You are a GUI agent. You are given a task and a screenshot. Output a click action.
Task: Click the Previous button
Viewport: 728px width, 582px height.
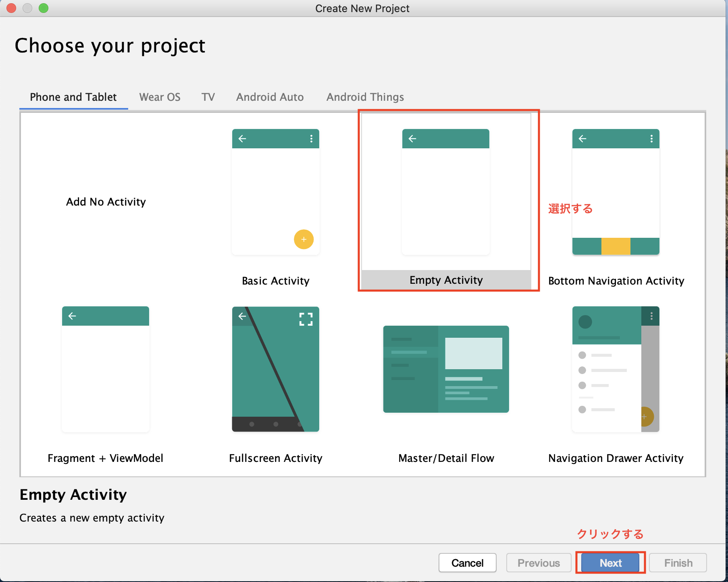pos(539,563)
